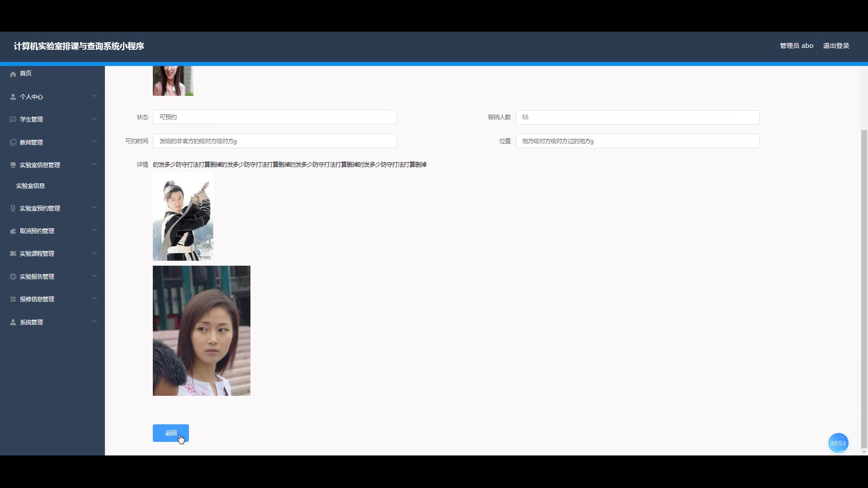Open the 报修信息管理 menu label
The height and width of the screenshot is (488, 868).
tap(37, 299)
